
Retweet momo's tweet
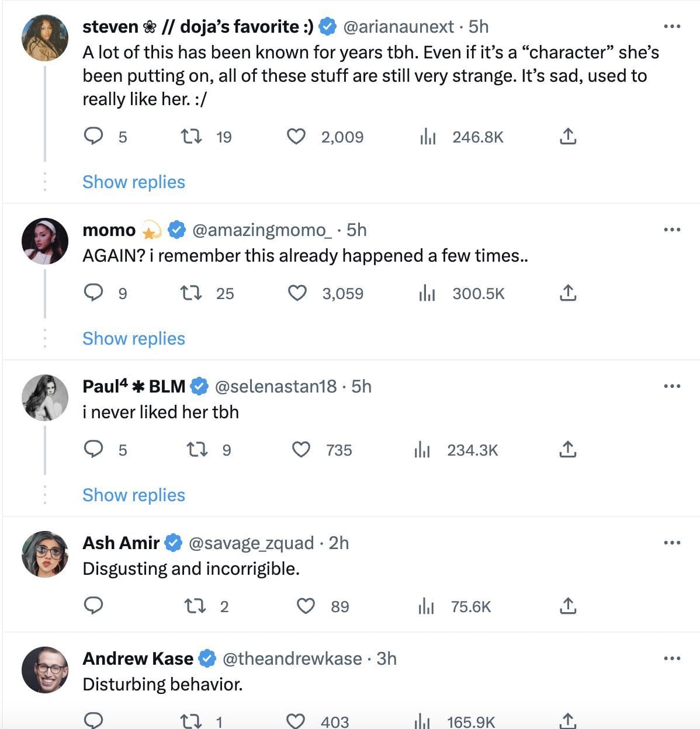pos(191,294)
